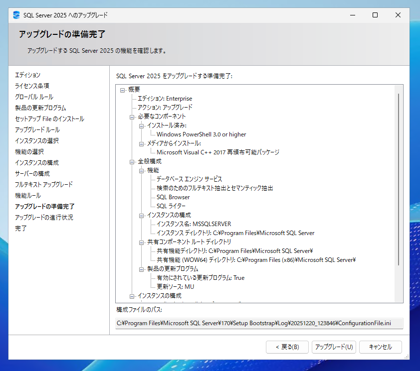Collapse the 必要なコンポーネント node

tap(132, 117)
